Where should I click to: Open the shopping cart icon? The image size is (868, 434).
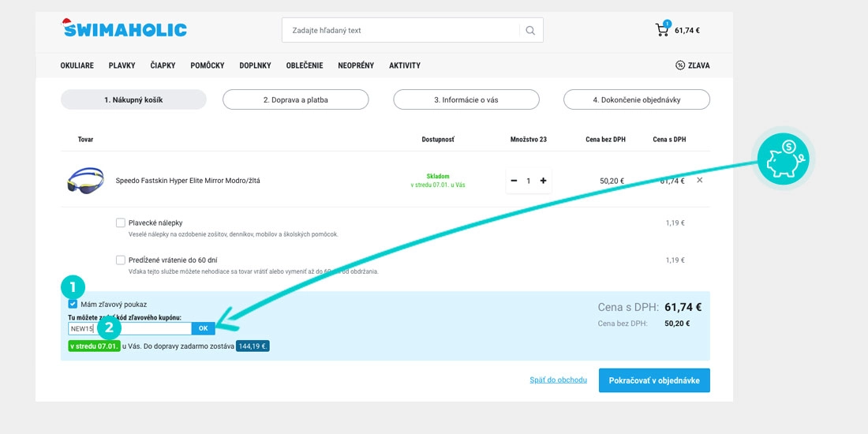click(662, 29)
